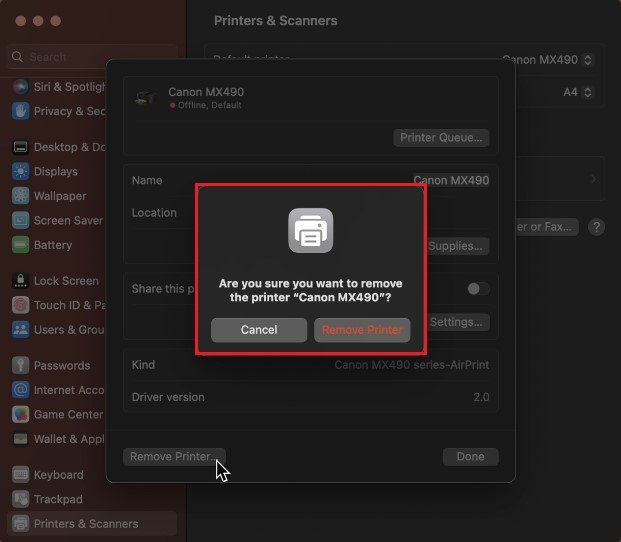Click the Wallpaper sidebar icon
621x542 pixels.
[x=21, y=196]
